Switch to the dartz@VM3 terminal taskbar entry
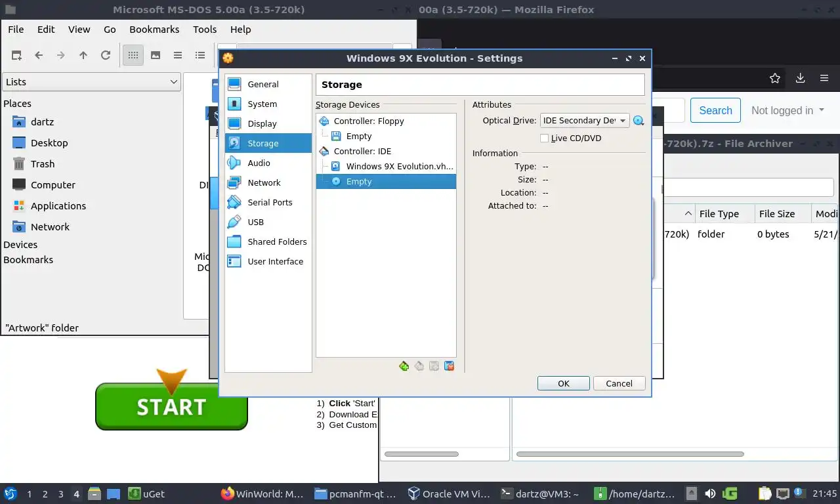 click(539, 493)
